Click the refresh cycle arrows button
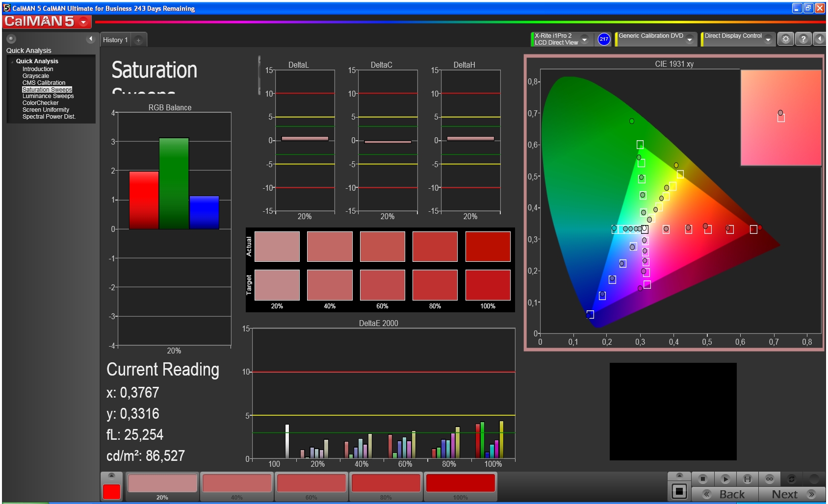828x504 pixels. pyautogui.click(x=791, y=479)
